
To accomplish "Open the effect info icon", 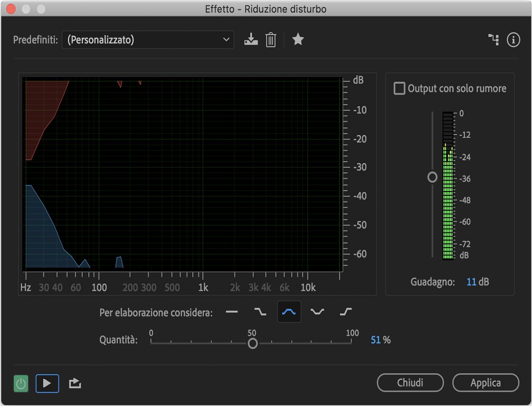I will click(x=513, y=40).
